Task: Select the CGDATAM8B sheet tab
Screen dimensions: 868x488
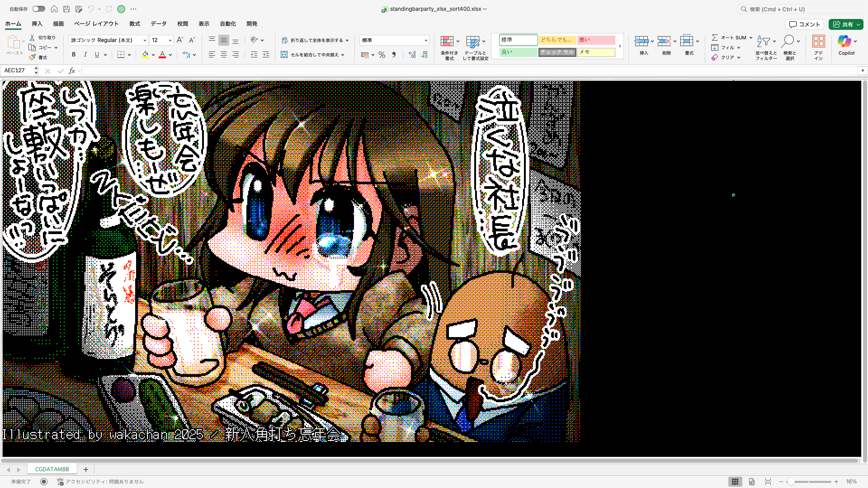Action: 52,469
